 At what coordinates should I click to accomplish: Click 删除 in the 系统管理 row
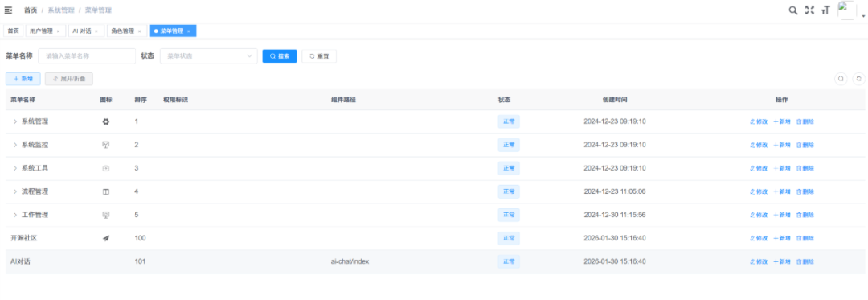(x=805, y=121)
